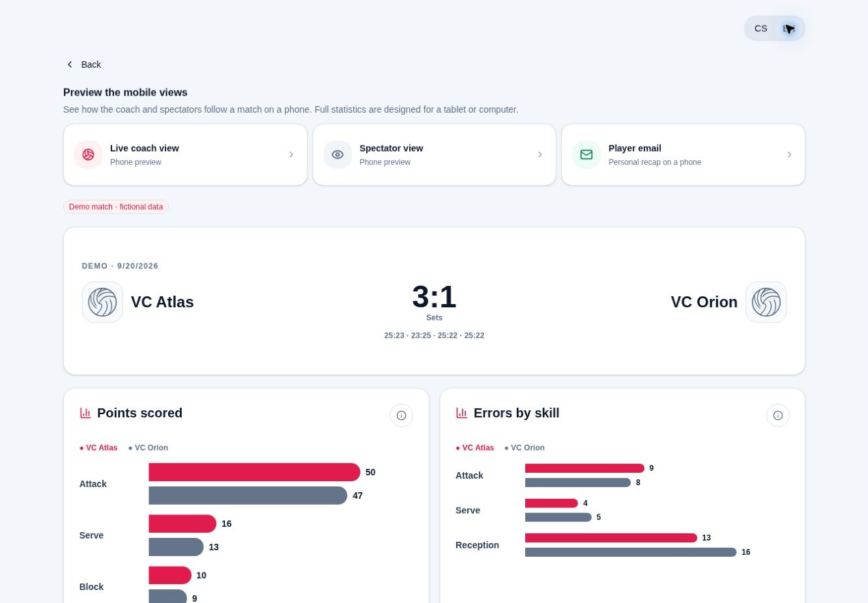Click the 'VC Atlas' team name in the scoreboard
Screen dimensions: 868x603
coord(162,302)
